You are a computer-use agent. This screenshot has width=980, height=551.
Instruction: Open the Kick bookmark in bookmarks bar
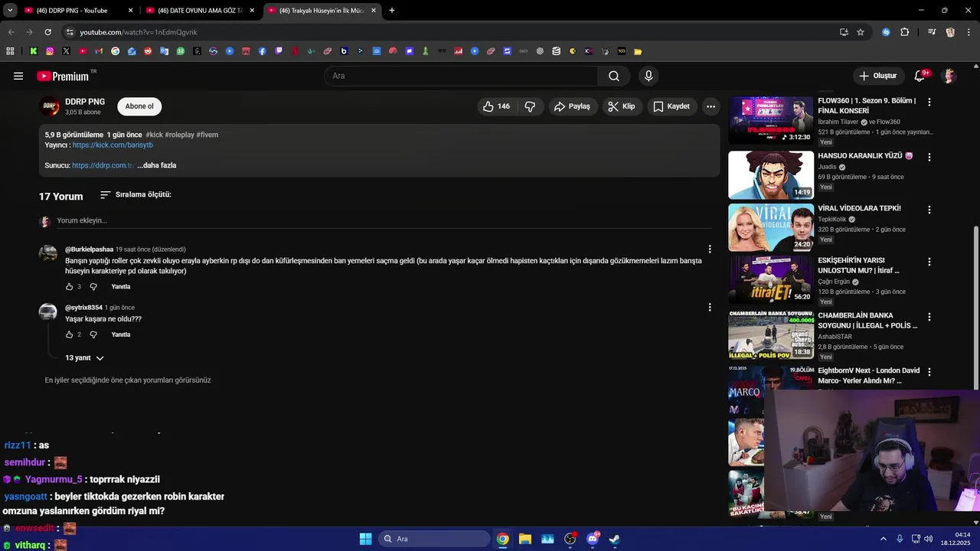click(x=34, y=51)
